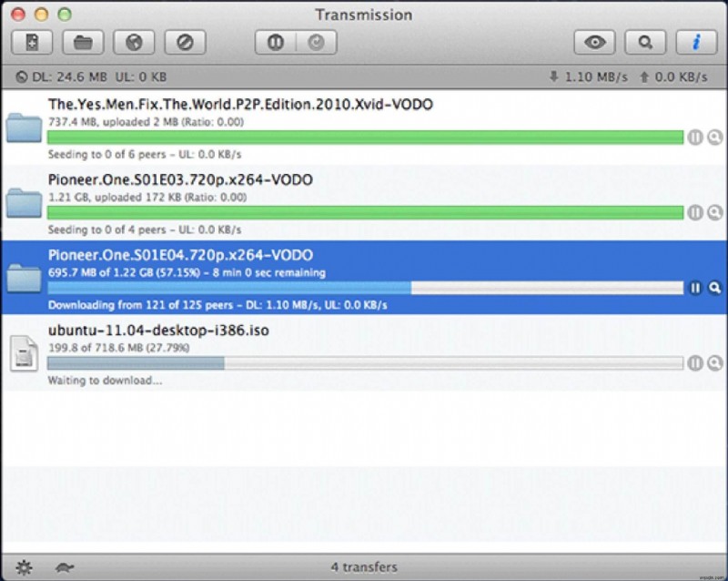The height and width of the screenshot is (581, 728).
Task: Click the blue progress bar of S01E04
Action: 366,288
